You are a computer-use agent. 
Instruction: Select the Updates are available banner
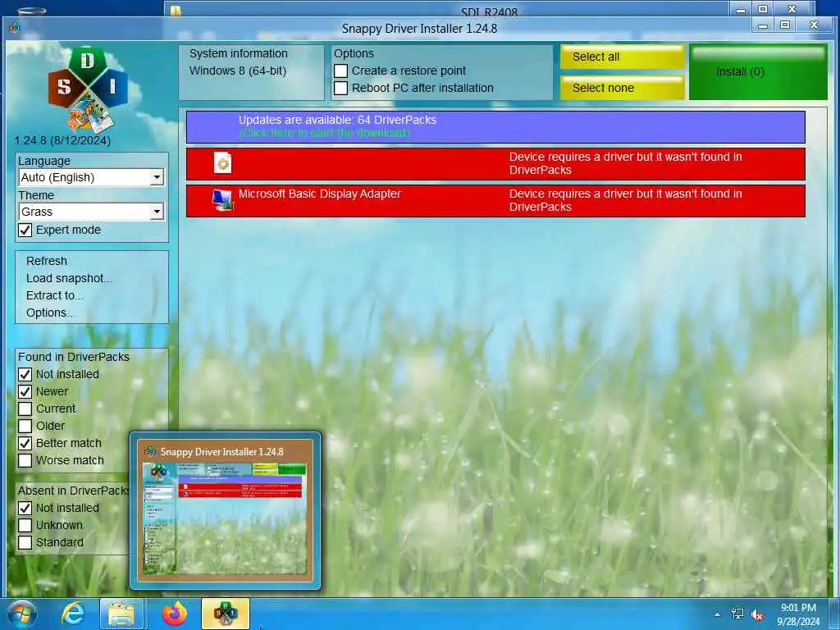coord(495,127)
